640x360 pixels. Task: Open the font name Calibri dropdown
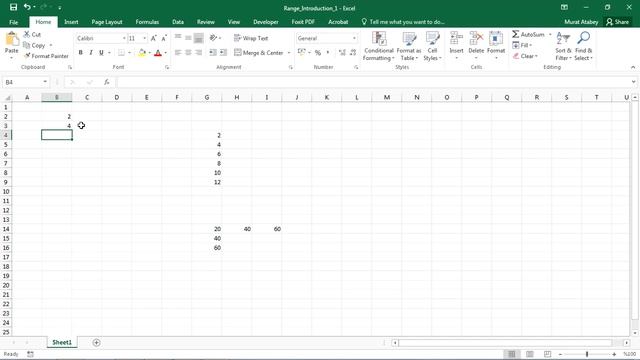click(x=124, y=38)
